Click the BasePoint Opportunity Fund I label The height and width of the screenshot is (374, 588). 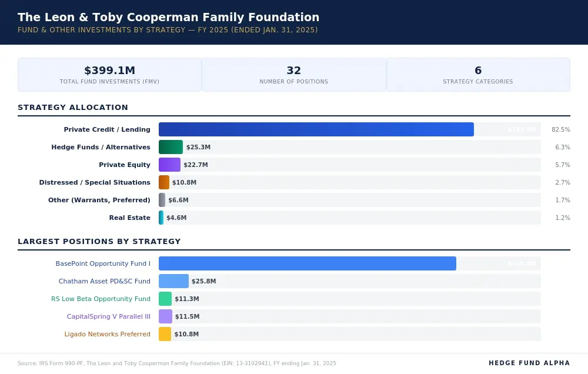coord(103,263)
